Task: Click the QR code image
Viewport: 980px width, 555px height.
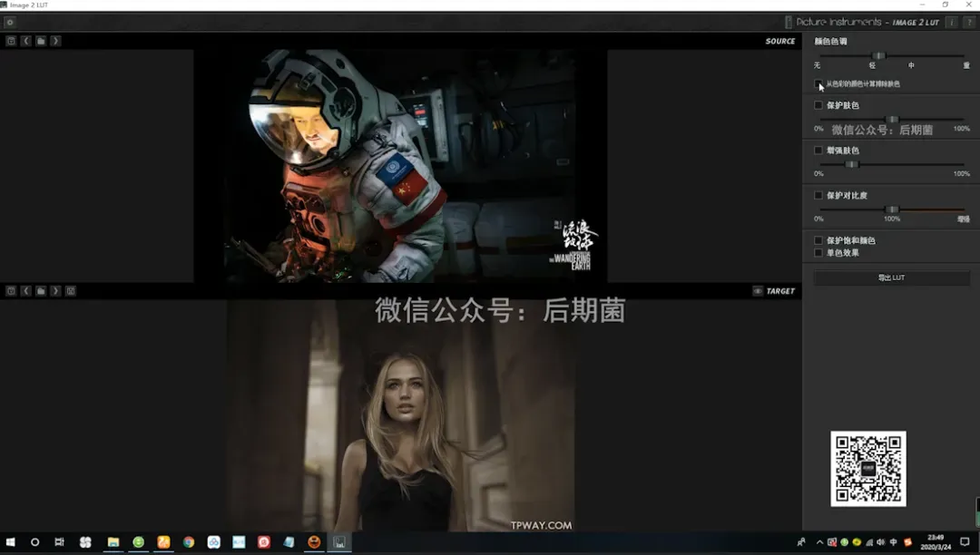Action: pyautogui.click(x=868, y=468)
